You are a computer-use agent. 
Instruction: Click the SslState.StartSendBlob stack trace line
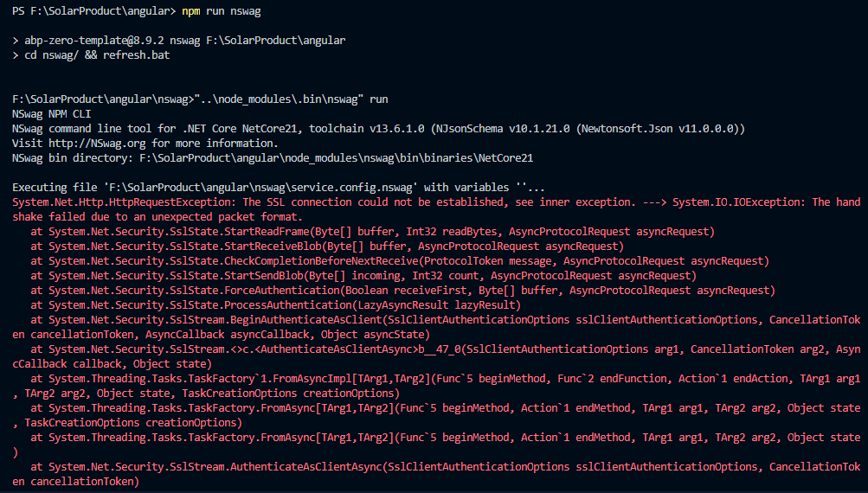point(363,276)
